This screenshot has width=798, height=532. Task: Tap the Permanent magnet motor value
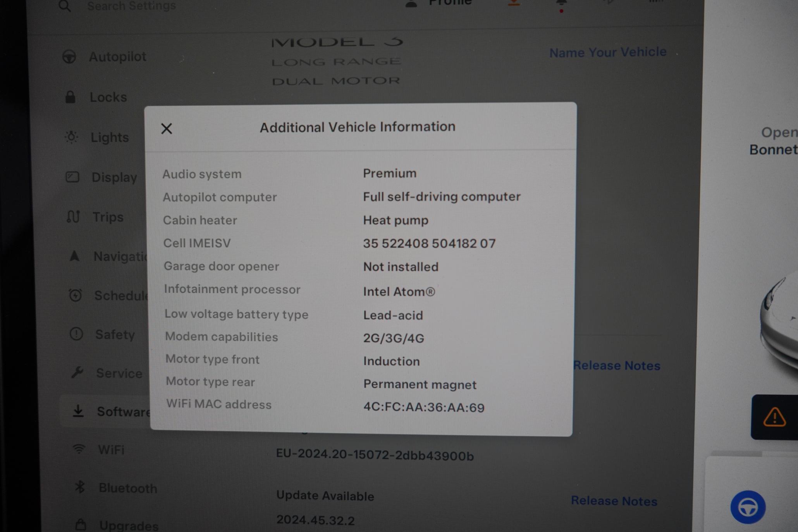click(420, 384)
